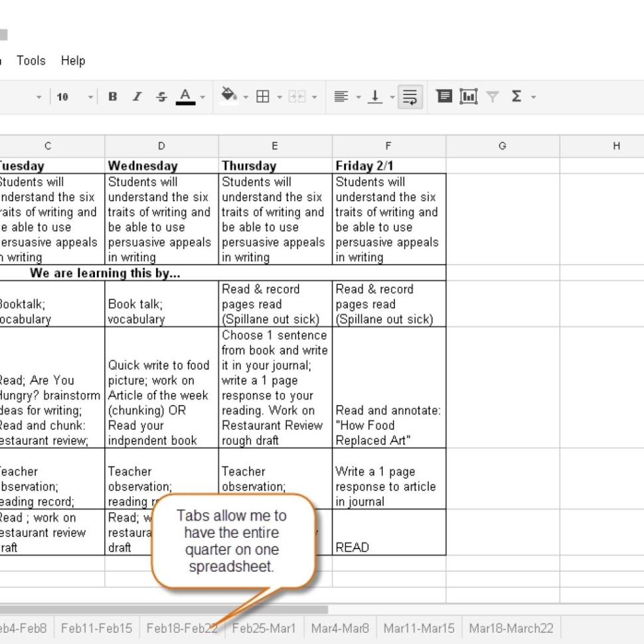
Task: Insert a chart using toolbar icon
Action: click(x=468, y=96)
